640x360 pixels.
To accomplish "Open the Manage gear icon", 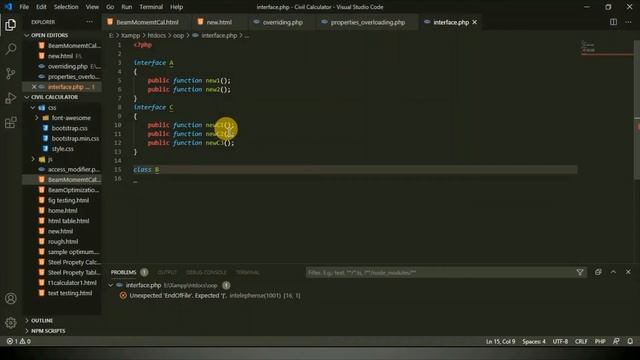I will (x=11, y=322).
